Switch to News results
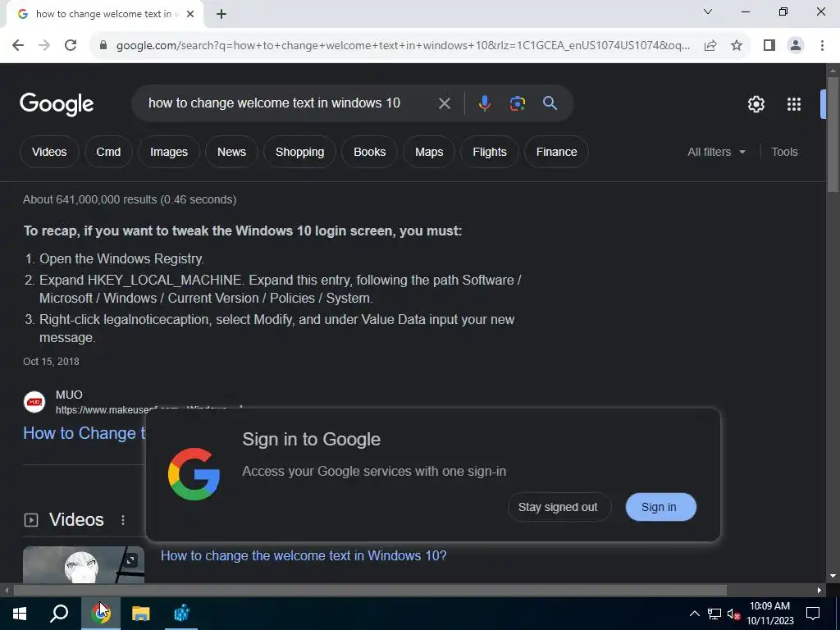Image resolution: width=840 pixels, height=630 pixels. click(231, 152)
